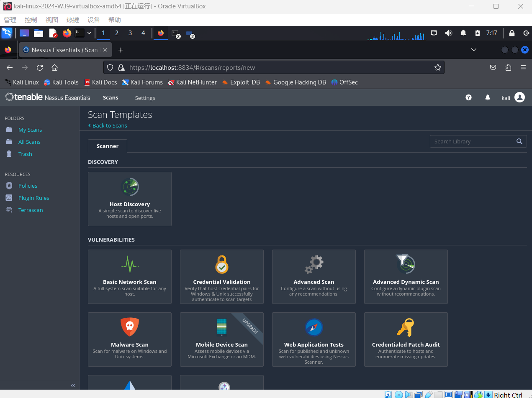Viewport: 532px width, 398px height.
Task: Go to Firefox home page
Action: click(x=54, y=67)
